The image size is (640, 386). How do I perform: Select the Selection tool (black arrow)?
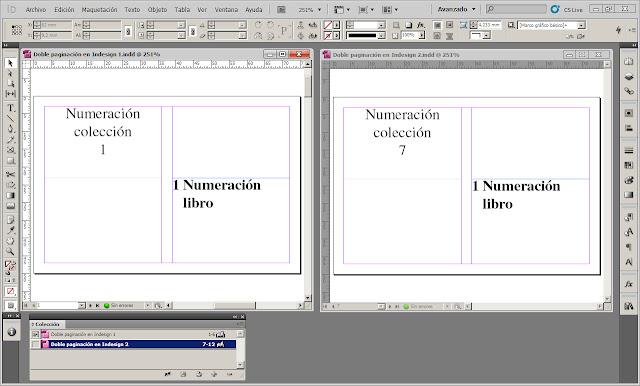click(x=11, y=63)
